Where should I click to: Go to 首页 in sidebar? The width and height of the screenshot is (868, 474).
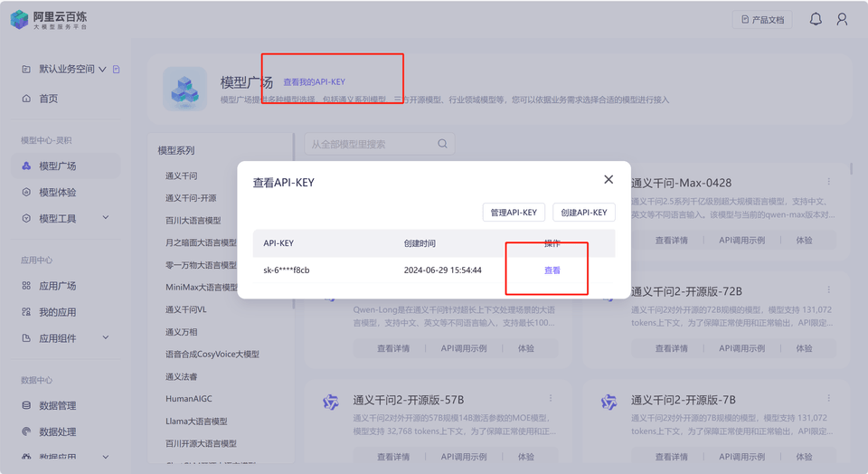(48, 99)
